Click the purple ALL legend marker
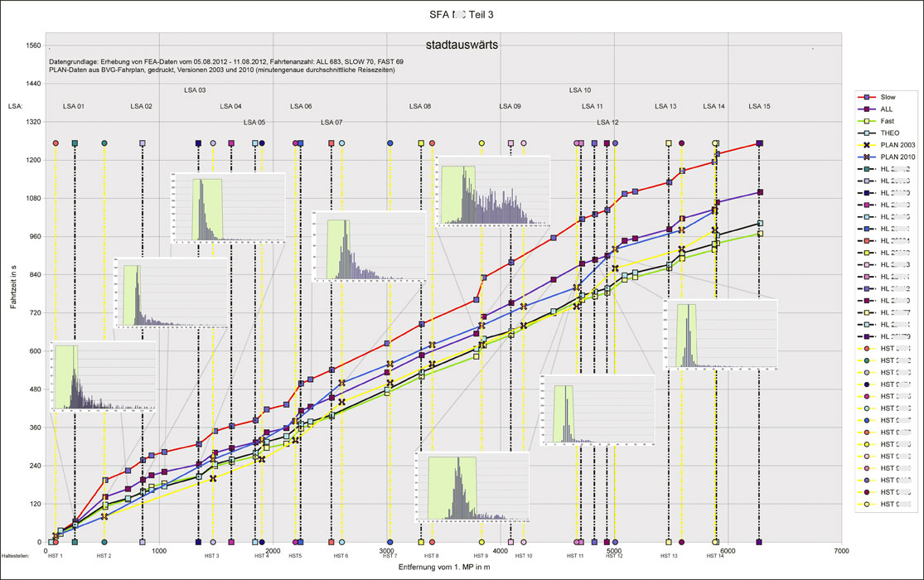This screenshot has height=580, width=924. click(867, 109)
